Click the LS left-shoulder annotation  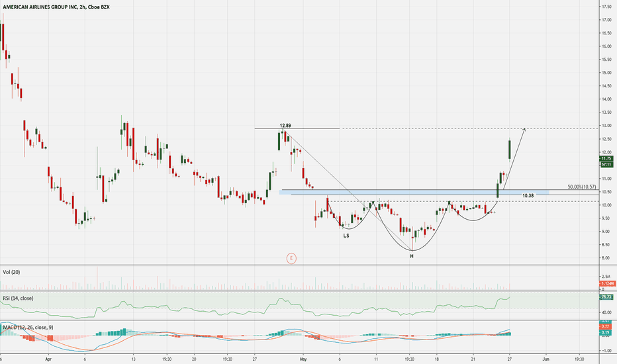tap(346, 236)
